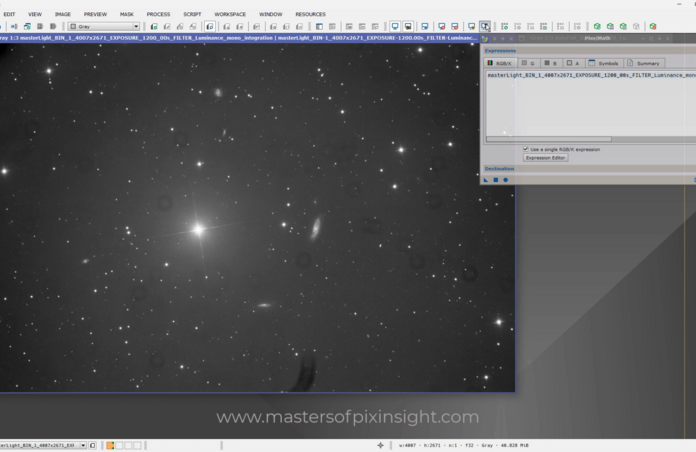Click the PixelMath apply square icon
Image resolution: width=696 pixels, height=452 pixels.
click(x=496, y=180)
